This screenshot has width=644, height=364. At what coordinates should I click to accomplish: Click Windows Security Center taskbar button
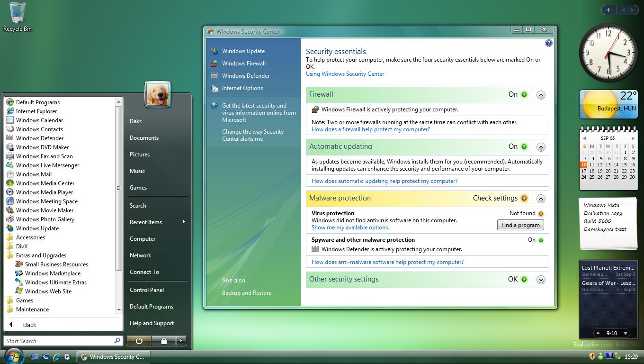click(114, 356)
